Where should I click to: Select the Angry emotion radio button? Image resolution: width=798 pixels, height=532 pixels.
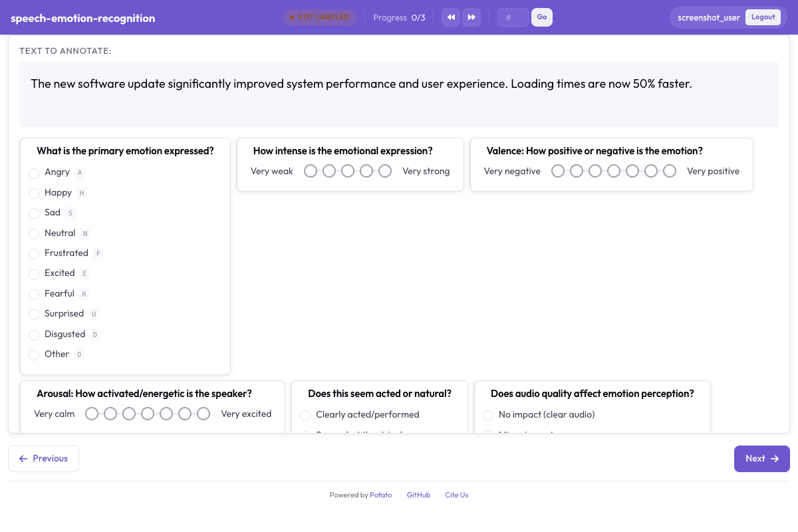click(34, 173)
